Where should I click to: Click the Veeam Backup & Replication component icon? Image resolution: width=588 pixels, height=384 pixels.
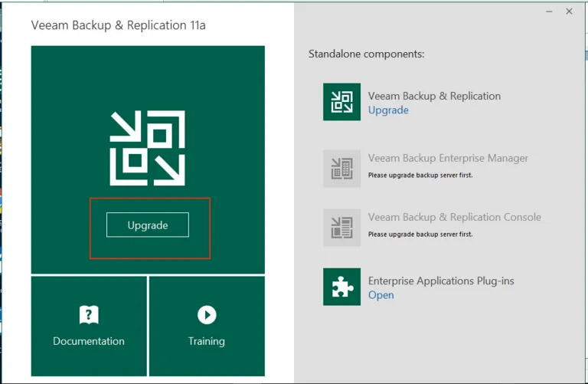pos(341,102)
